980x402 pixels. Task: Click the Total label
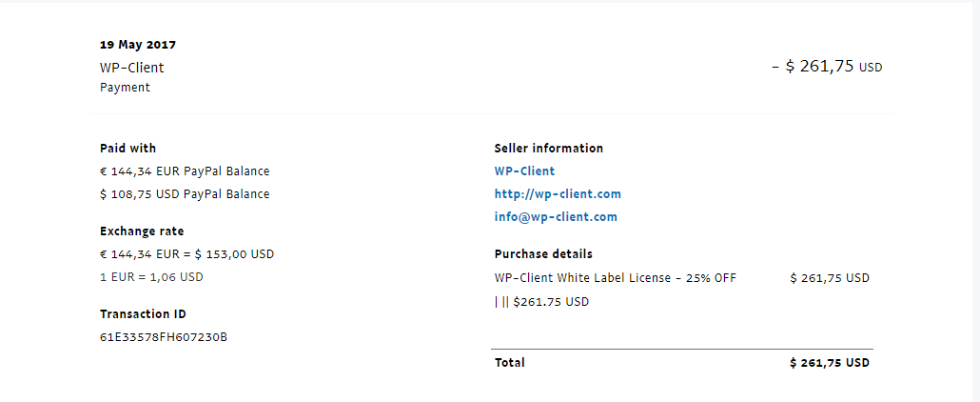point(509,363)
